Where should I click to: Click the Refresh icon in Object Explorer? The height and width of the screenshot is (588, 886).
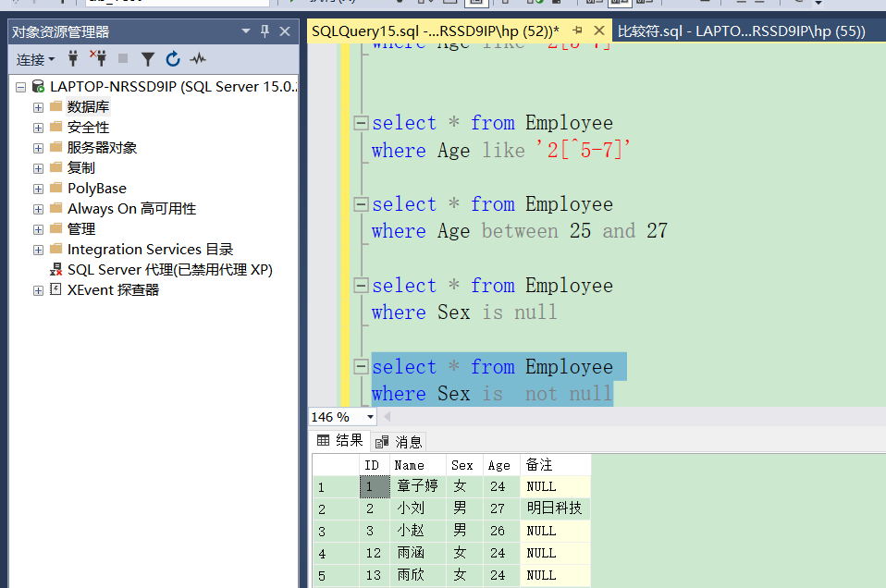173,59
